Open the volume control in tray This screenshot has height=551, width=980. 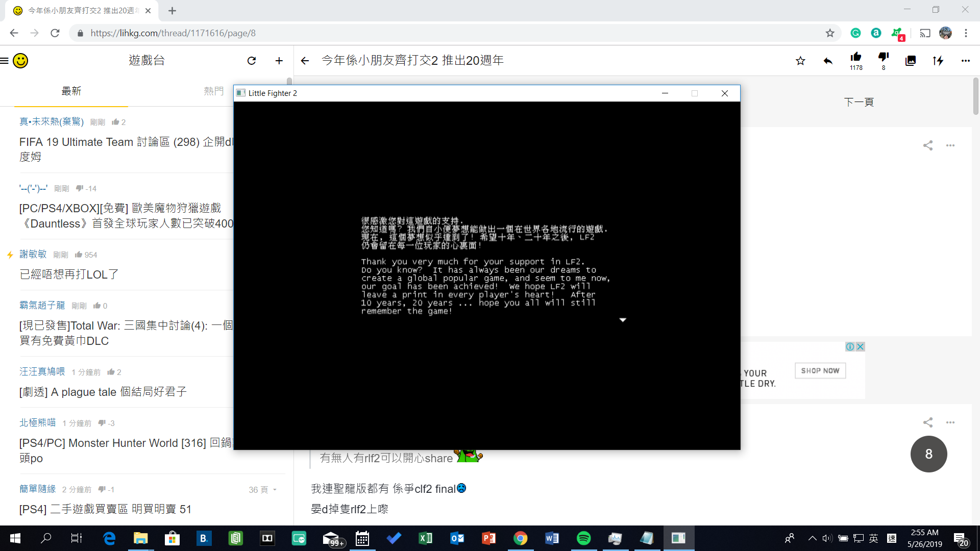827,538
